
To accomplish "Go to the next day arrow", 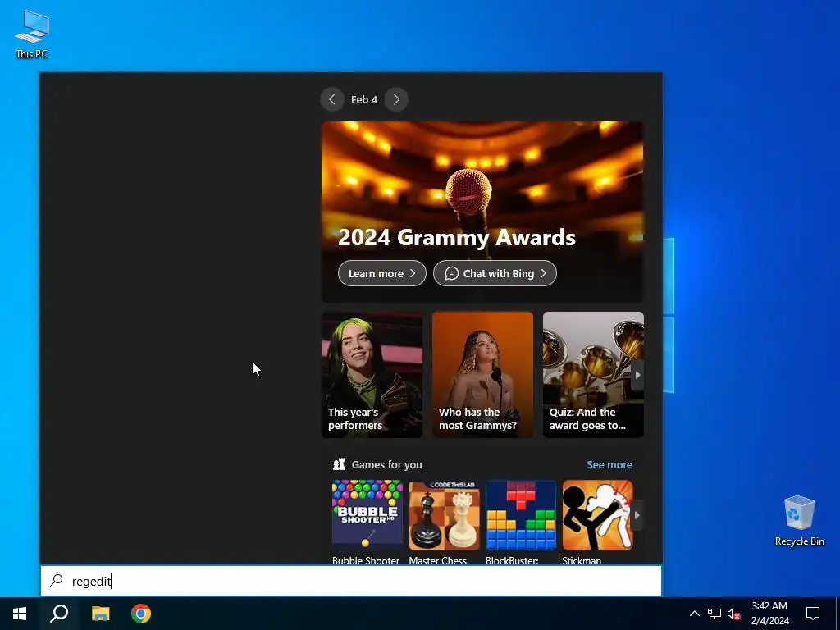I will 396,99.
